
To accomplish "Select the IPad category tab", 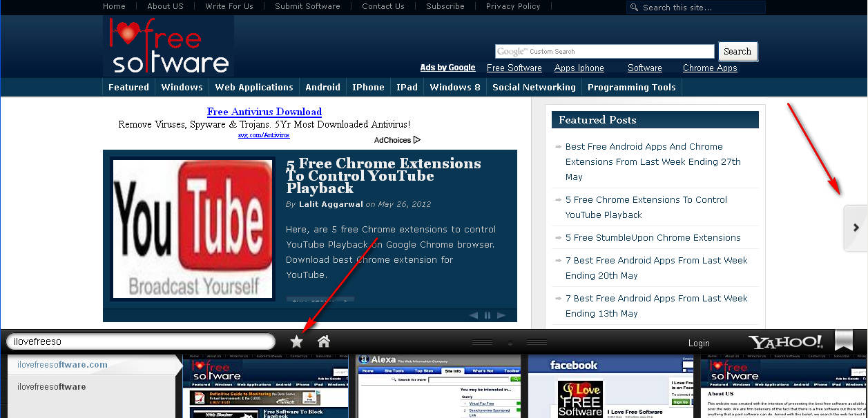I will [x=407, y=87].
